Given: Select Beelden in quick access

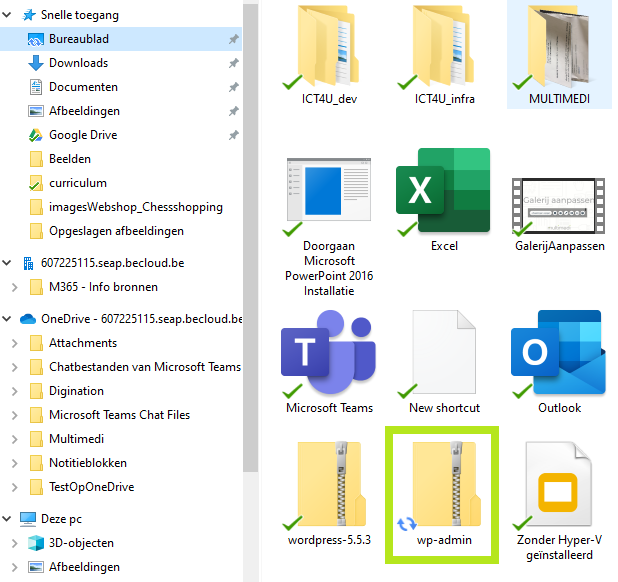Looking at the screenshot, I should pos(70,159).
